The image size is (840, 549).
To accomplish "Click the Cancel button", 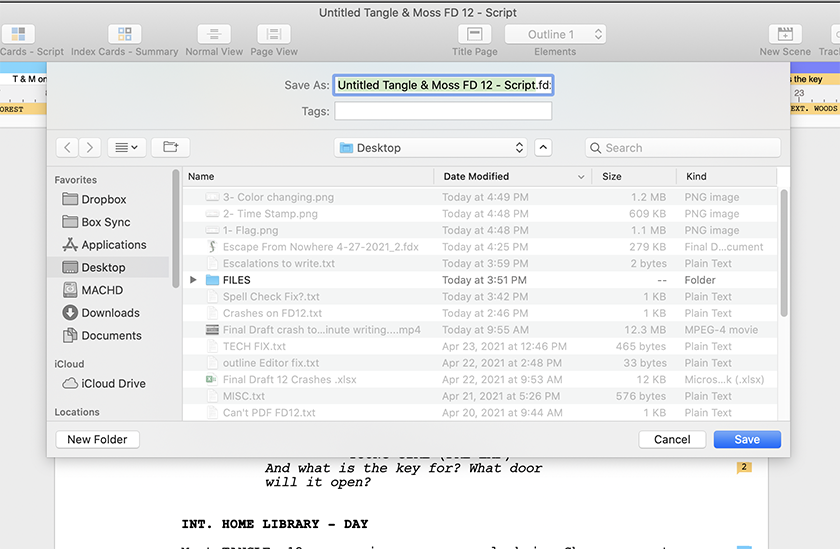I will pyautogui.click(x=672, y=439).
